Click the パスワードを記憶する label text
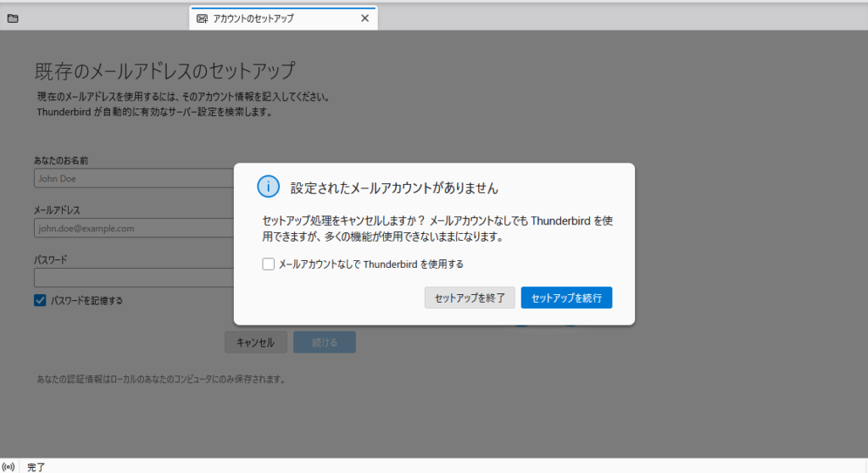The image size is (868, 473). pos(86,300)
